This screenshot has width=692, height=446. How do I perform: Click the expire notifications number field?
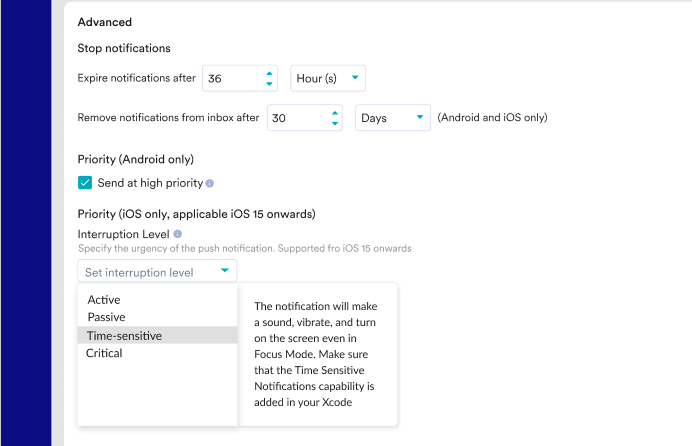230,78
